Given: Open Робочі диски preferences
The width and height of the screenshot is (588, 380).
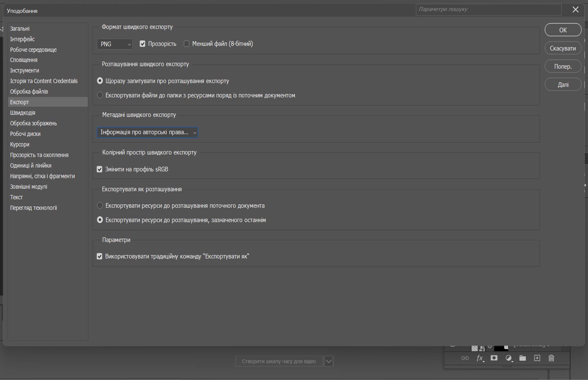Looking at the screenshot, I should (x=48, y=134).
